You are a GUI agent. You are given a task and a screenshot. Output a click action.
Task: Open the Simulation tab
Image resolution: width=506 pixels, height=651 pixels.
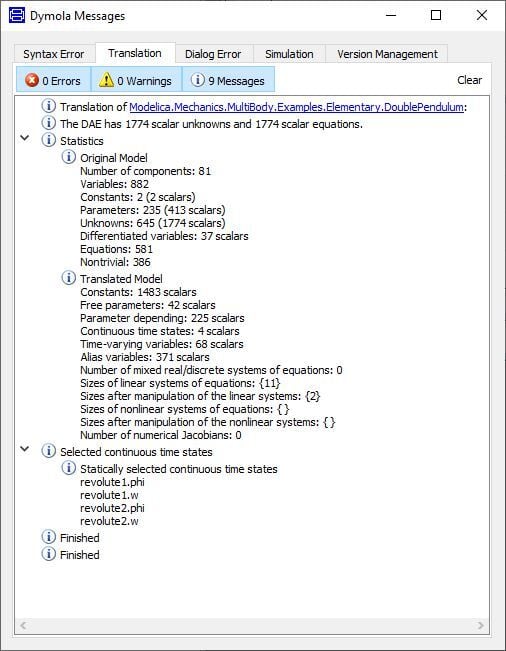point(289,54)
